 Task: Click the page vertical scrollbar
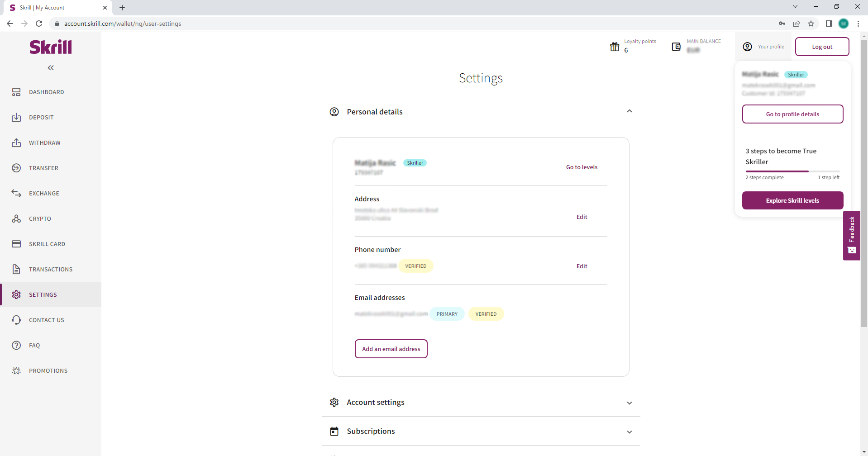click(x=864, y=183)
